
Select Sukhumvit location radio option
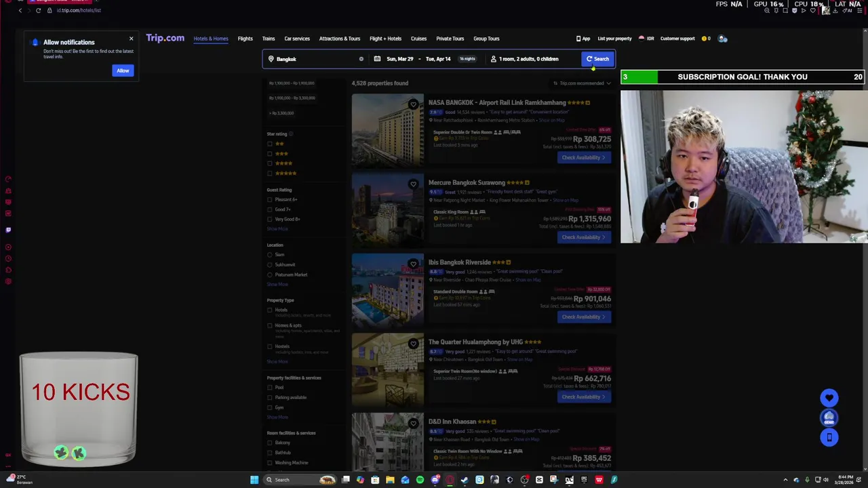pos(270,265)
